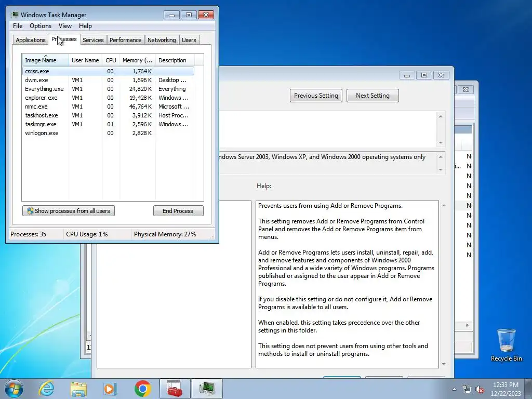Sort processes by User Name column

pos(85,60)
